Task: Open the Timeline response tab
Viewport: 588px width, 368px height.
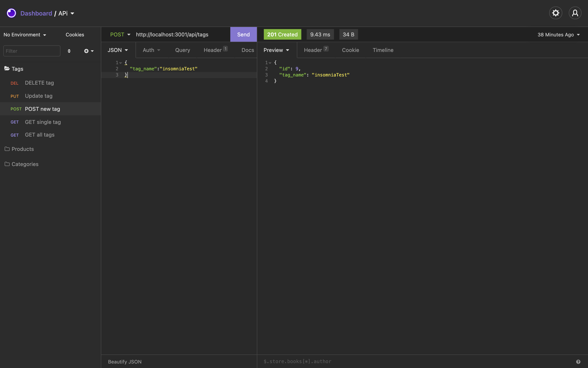Action: click(383, 50)
